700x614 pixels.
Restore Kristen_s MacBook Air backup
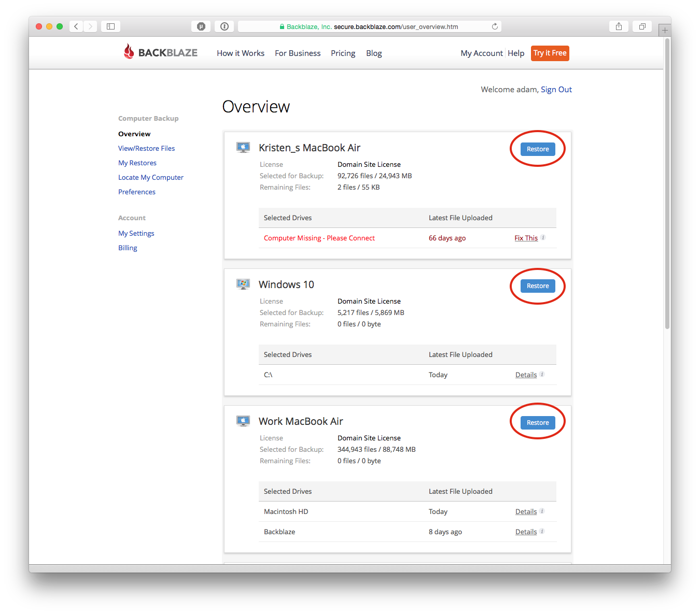(x=538, y=149)
